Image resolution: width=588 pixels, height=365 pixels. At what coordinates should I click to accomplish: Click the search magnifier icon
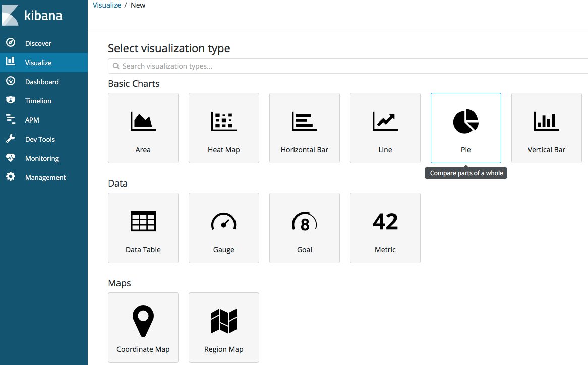point(116,66)
